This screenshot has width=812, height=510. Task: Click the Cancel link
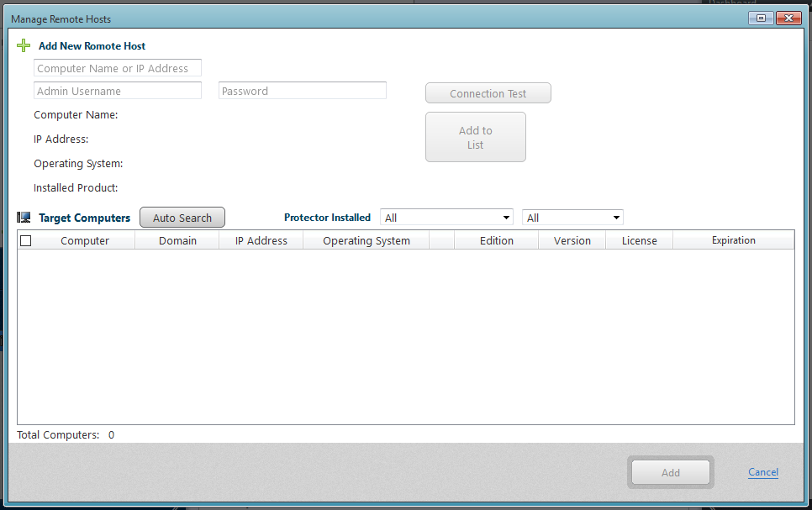[x=762, y=472]
